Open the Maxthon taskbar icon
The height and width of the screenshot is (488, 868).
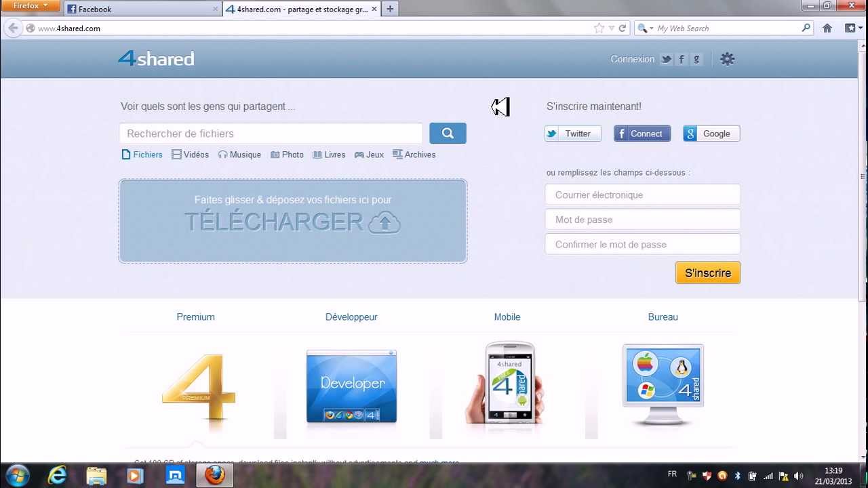click(175, 475)
